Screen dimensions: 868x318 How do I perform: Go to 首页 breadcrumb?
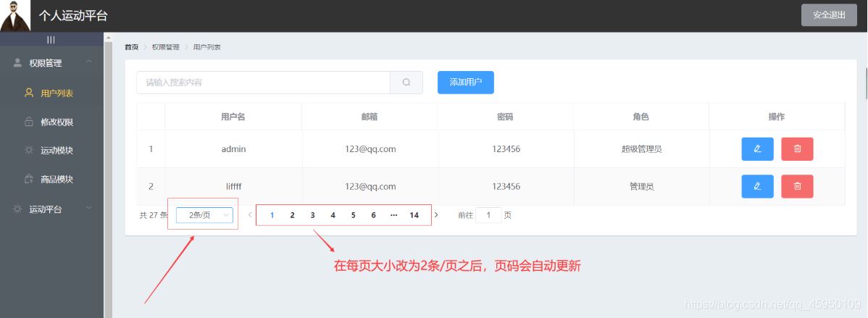[132, 48]
